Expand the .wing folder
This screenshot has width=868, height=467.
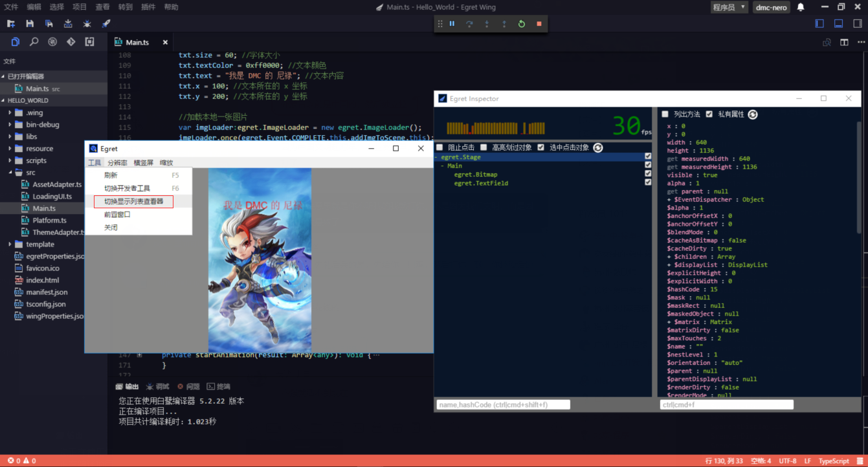pyautogui.click(x=10, y=113)
